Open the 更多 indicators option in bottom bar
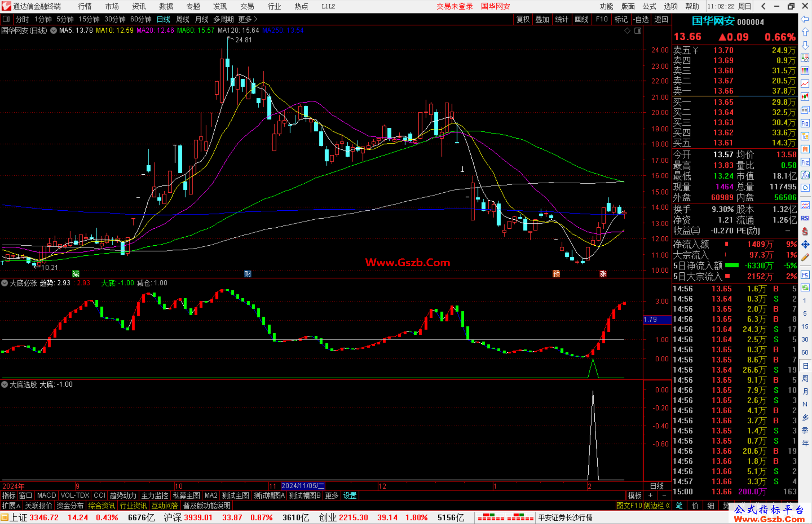This screenshot has width=812, height=524. [332, 495]
